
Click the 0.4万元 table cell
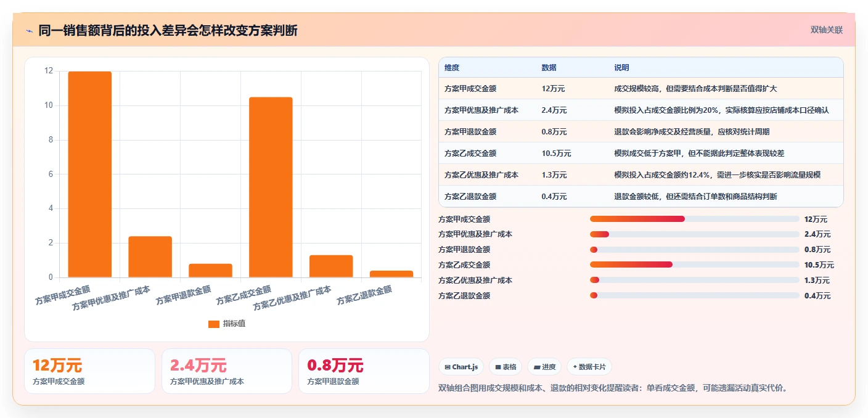click(x=554, y=197)
